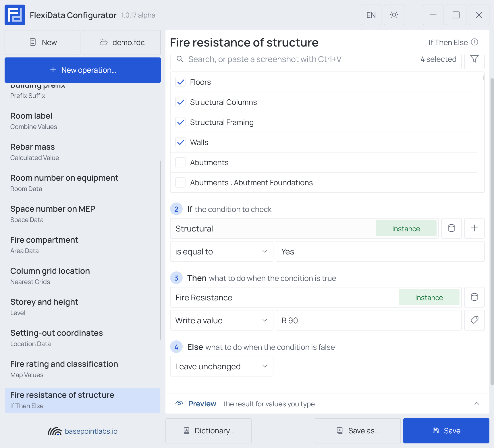Click the 'R 90' value input field
Viewport: 494px width, 448px height.
(369, 320)
